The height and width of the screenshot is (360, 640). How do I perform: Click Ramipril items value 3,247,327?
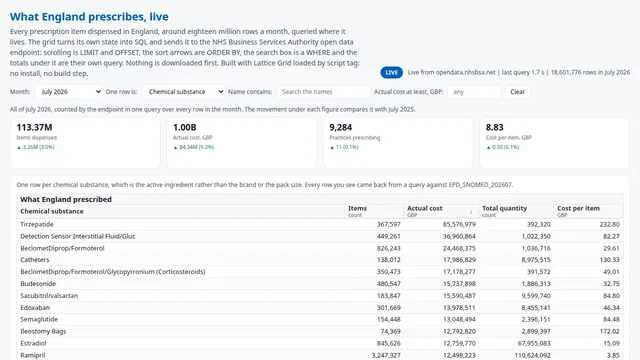386,355
